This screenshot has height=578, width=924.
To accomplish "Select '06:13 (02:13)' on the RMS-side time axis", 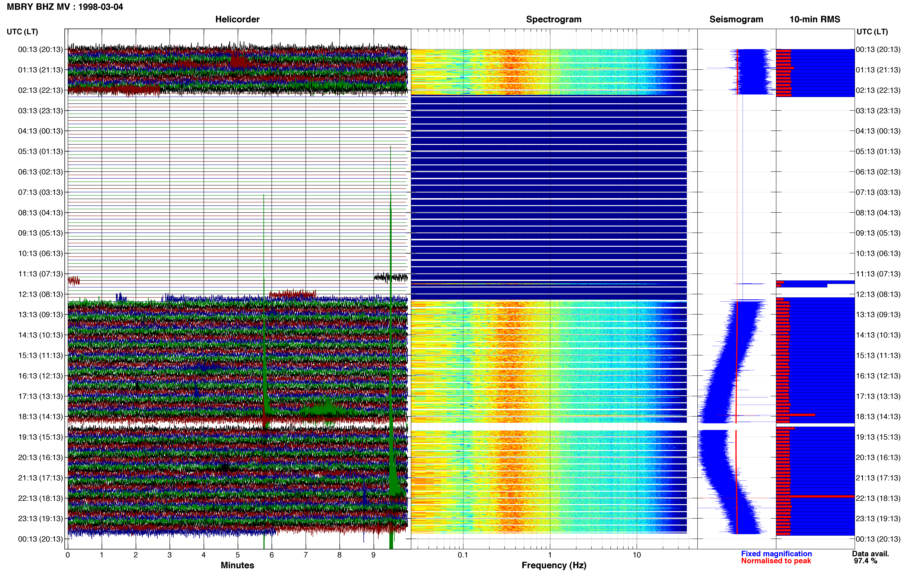I will coord(878,172).
